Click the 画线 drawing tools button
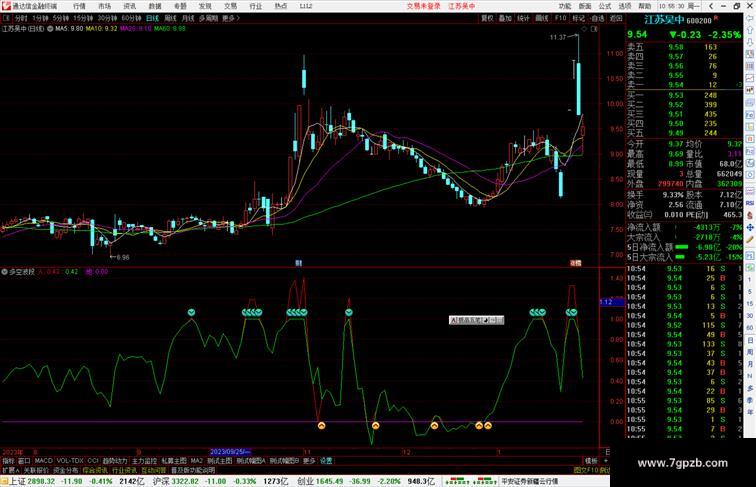 point(542,18)
